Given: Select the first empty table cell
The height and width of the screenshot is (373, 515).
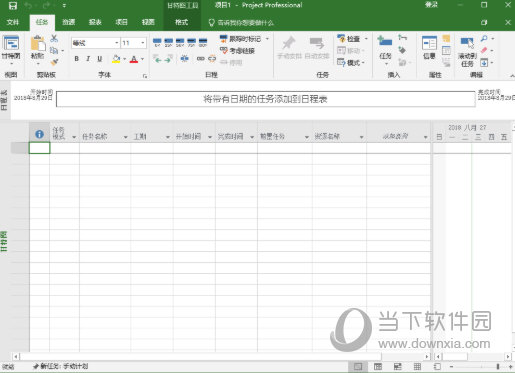Looking at the screenshot, I should (x=39, y=148).
